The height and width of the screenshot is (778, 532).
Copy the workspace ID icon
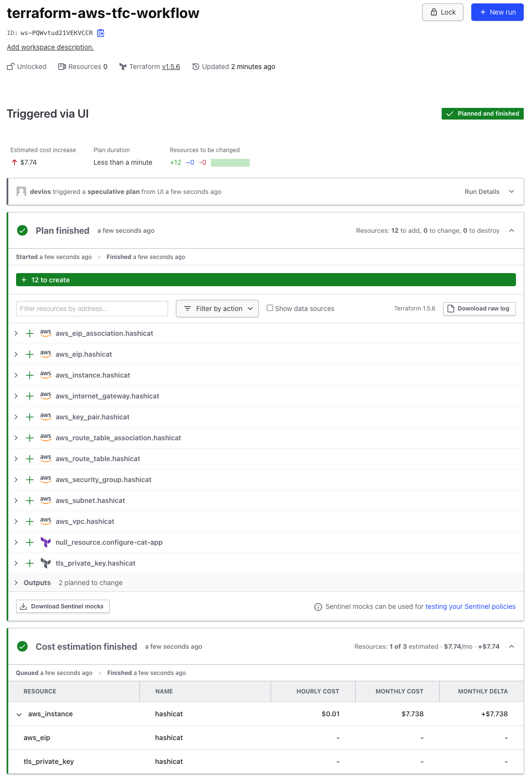tap(101, 33)
